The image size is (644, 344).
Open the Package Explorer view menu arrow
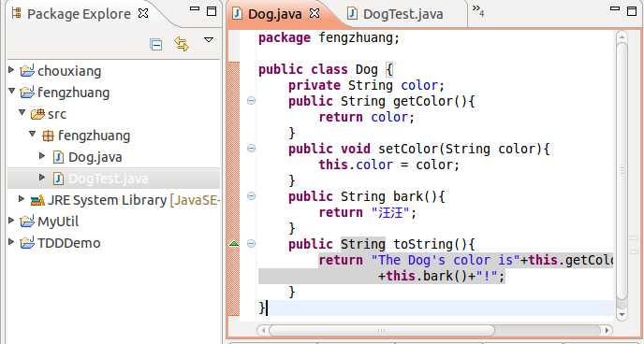[209, 40]
